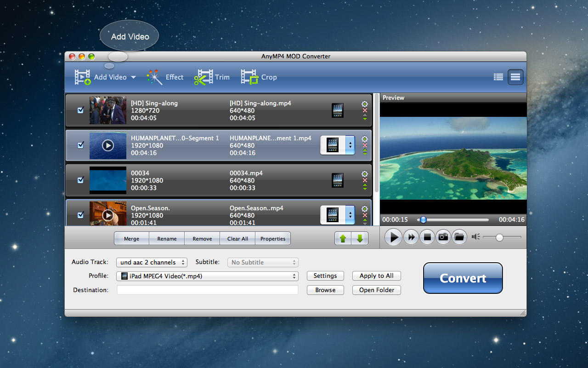The width and height of the screenshot is (588, 368).
Task: Click the Merge button
Action: point(131,239)
